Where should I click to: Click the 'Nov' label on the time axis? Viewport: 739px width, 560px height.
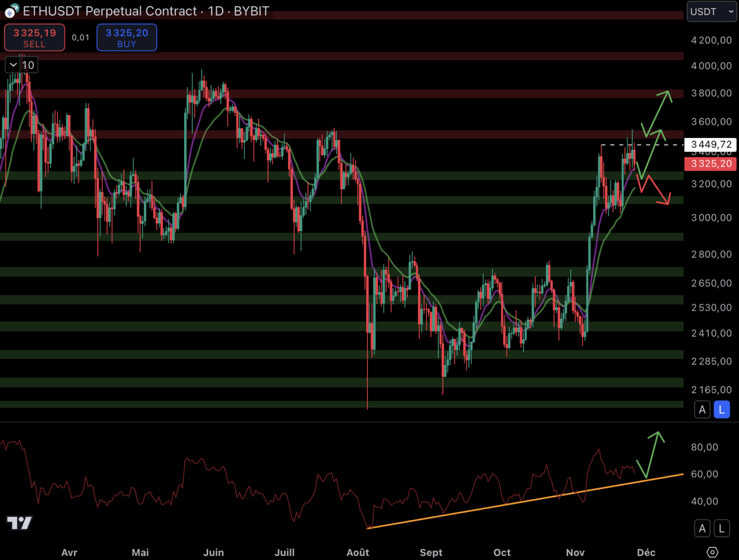tap(575, 552)
